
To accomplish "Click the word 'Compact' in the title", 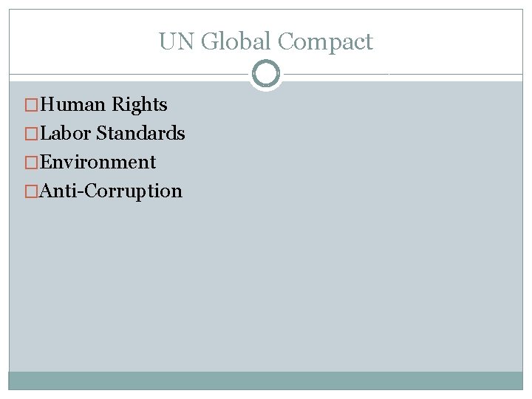I will point(325,42).
